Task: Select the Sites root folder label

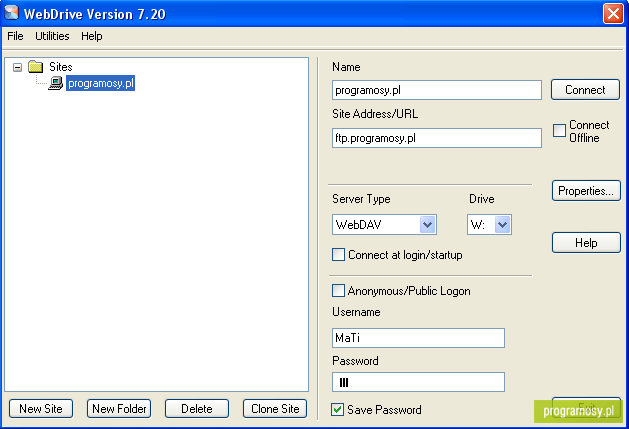Action: (x=61, y=67)
